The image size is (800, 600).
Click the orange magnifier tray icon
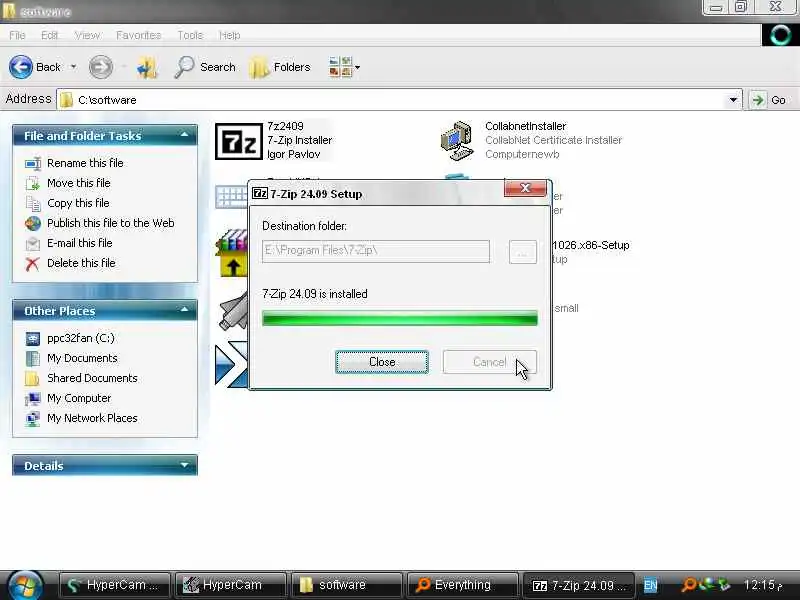pos(688,585)
